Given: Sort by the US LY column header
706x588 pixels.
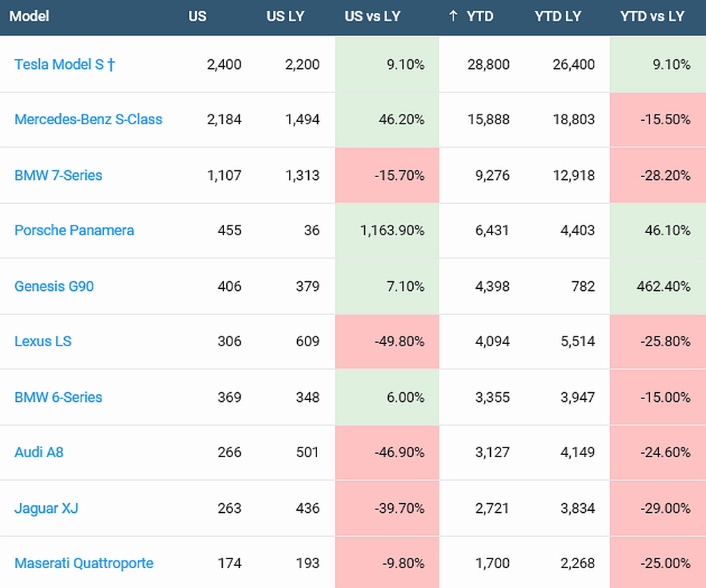Looking at the screenshot, I should tap(285, 17).
